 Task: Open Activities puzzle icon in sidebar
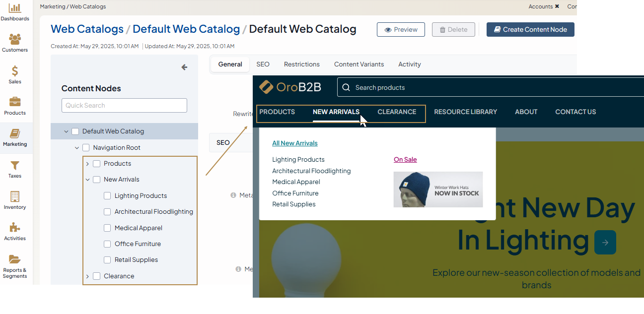click(x=15, y=228)
